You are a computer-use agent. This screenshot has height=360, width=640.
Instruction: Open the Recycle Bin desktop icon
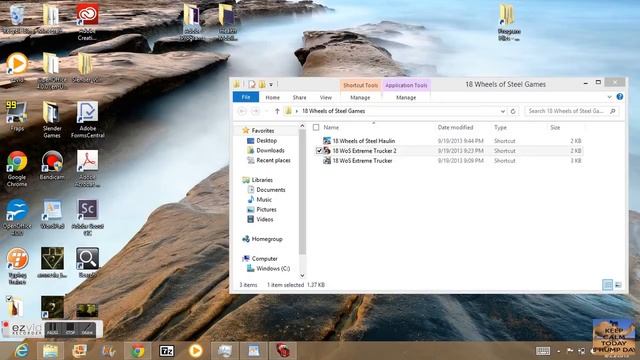17,18
